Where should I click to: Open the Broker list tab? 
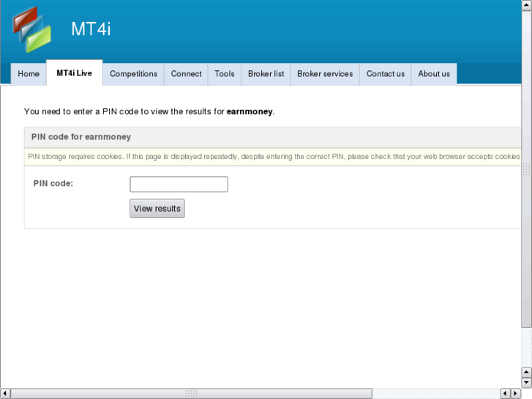coord(266,74)
